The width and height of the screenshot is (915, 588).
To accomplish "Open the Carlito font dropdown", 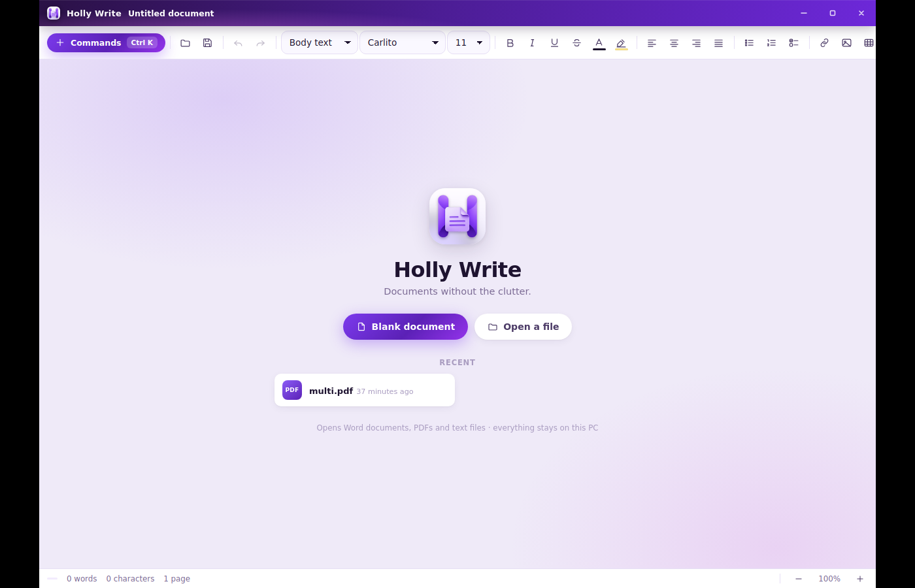I will (x=403, y=42).
